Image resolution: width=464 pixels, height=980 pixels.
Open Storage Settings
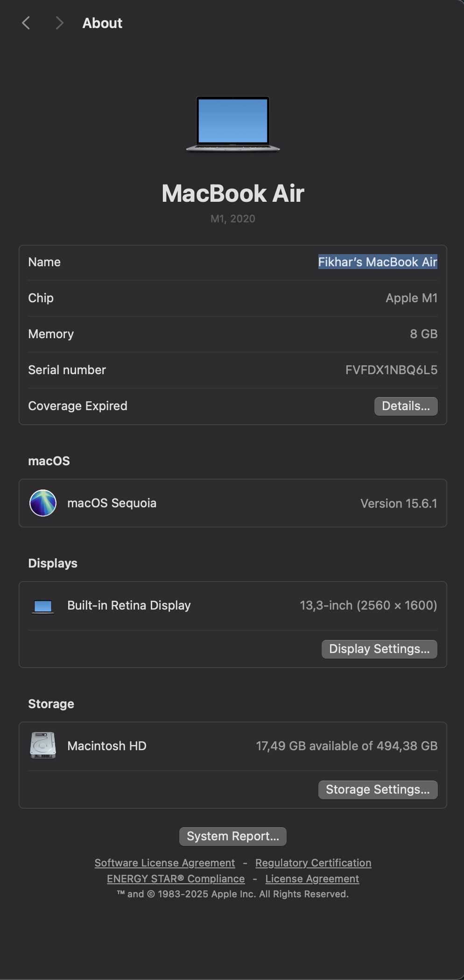click(x=378, y=789)
